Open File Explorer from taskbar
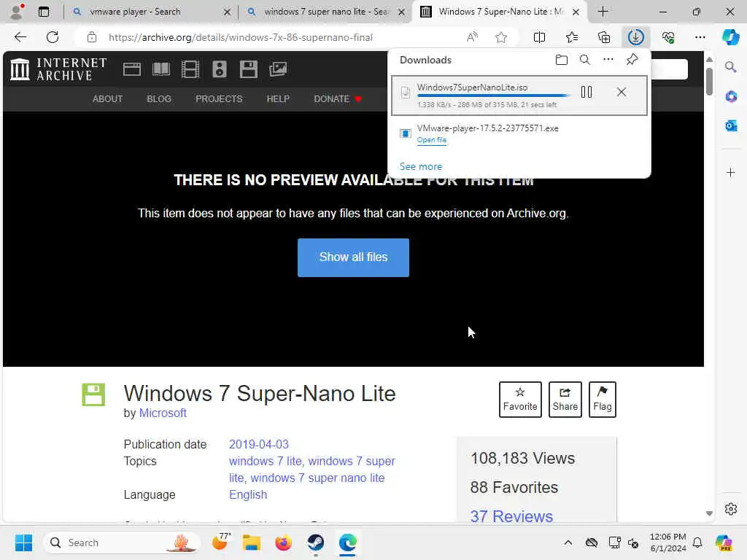Screen dimensions: 747x560 click(251, 542)
